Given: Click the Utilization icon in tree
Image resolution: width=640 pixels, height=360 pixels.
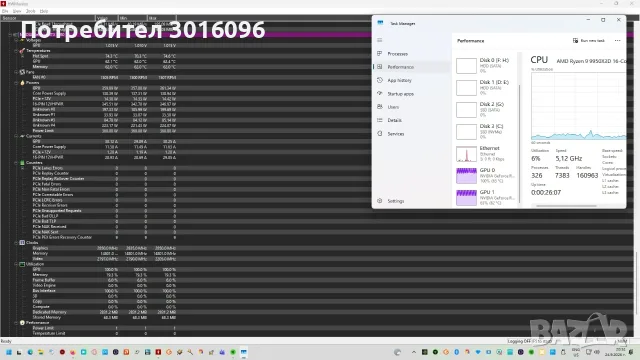Looking at the screenshot, I should pos(22,264).
